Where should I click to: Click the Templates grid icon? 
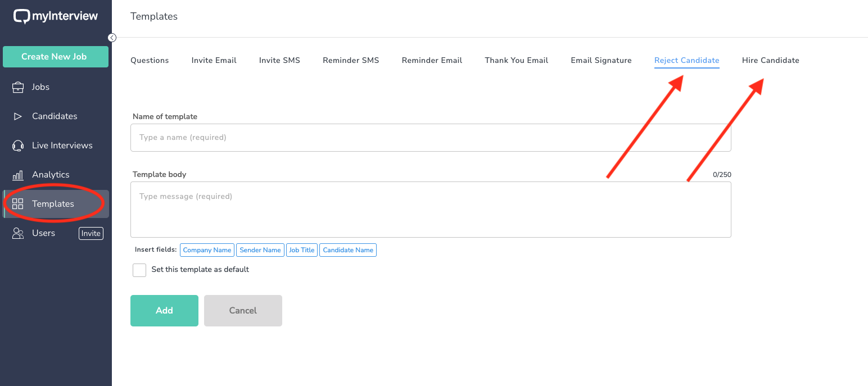coord(18,204)
